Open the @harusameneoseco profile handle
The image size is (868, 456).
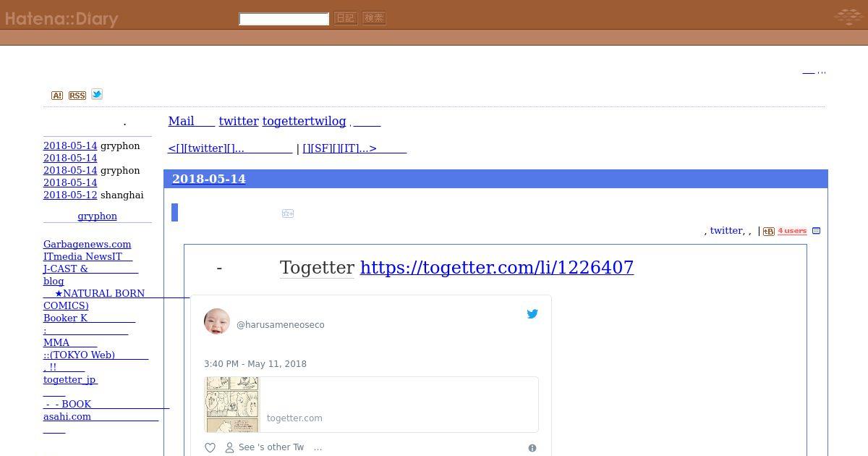[281, 325]
